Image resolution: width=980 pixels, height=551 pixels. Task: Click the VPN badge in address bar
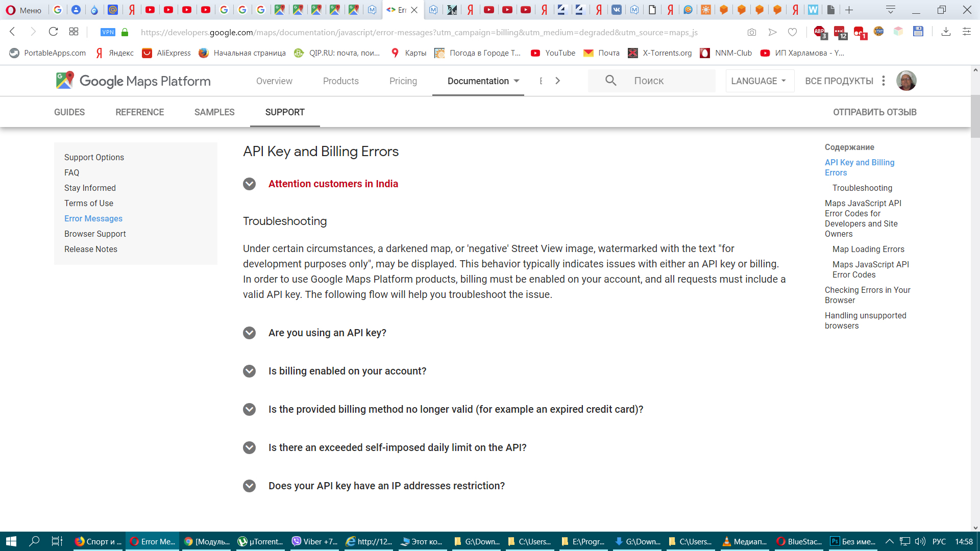(x=108, y=32)
